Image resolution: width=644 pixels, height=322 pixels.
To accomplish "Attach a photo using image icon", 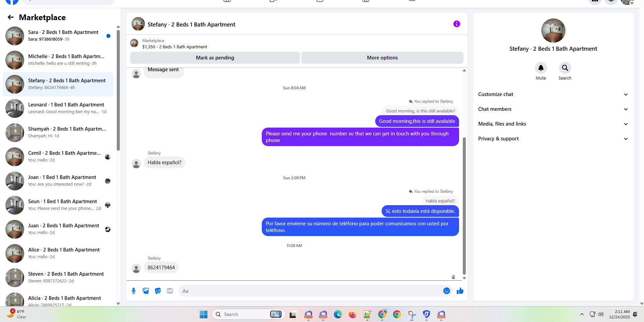I will pyautogui.click(x=146, y=291).
